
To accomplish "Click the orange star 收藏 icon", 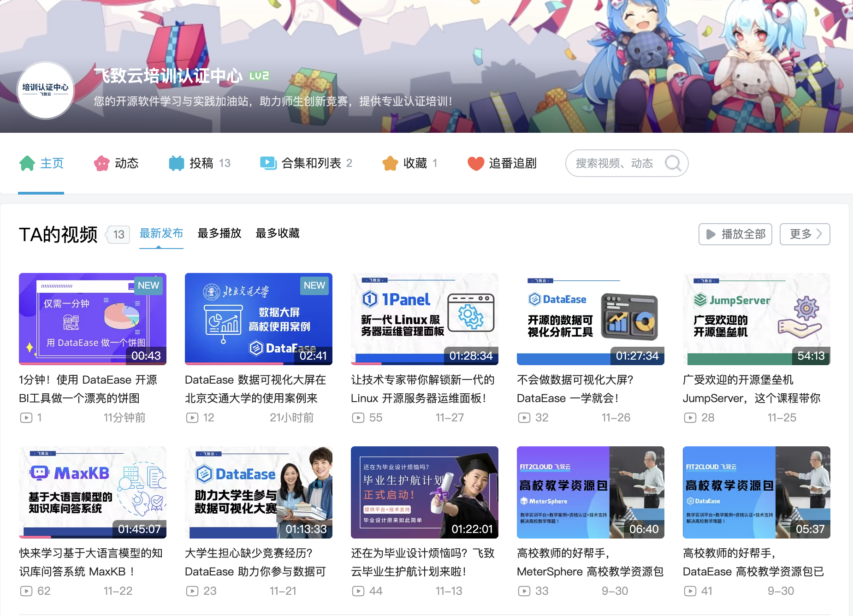I will click(x=390, y=163).
